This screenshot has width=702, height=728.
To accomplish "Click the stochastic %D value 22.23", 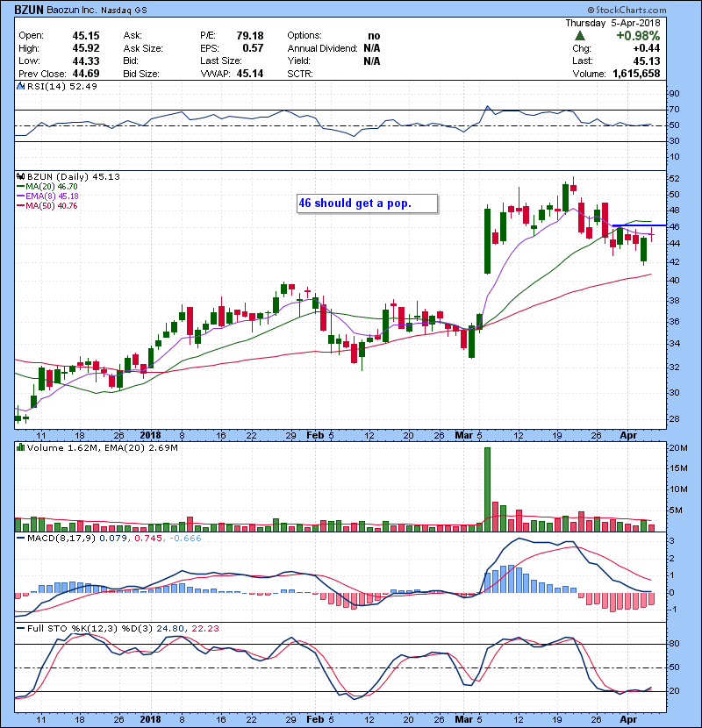I will tap(204, 629).
